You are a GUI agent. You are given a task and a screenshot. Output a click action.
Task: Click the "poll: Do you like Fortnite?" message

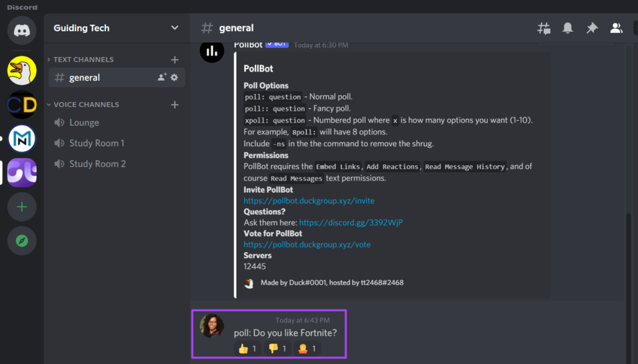[285, 333]
